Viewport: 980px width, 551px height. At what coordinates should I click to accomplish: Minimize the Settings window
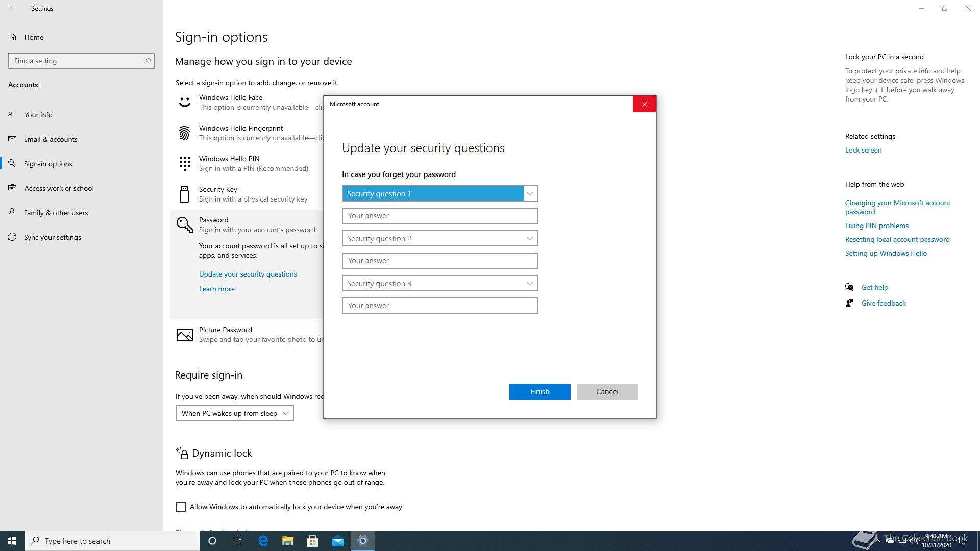pyautogui.click(x=921, y=8)
